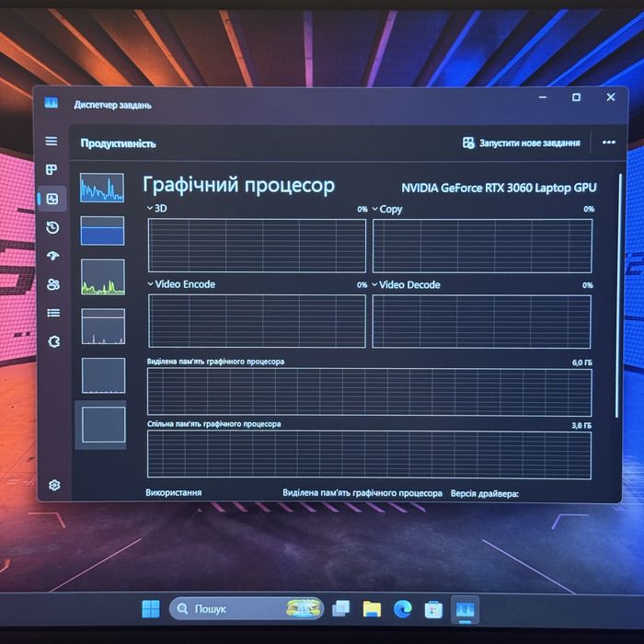Select the Performance page icon
Viewport: 644px width, 644px height.
click(52, 200)
